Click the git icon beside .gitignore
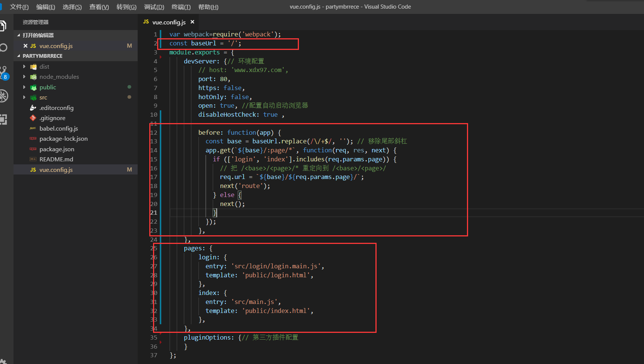 coord(33,118)
